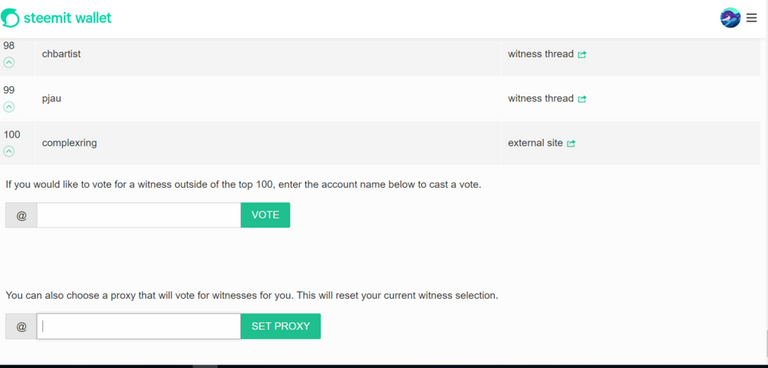The height and width of the screenshot is (368, 768).
Task: Select the complexring witness row name
Action: [70, 144]
